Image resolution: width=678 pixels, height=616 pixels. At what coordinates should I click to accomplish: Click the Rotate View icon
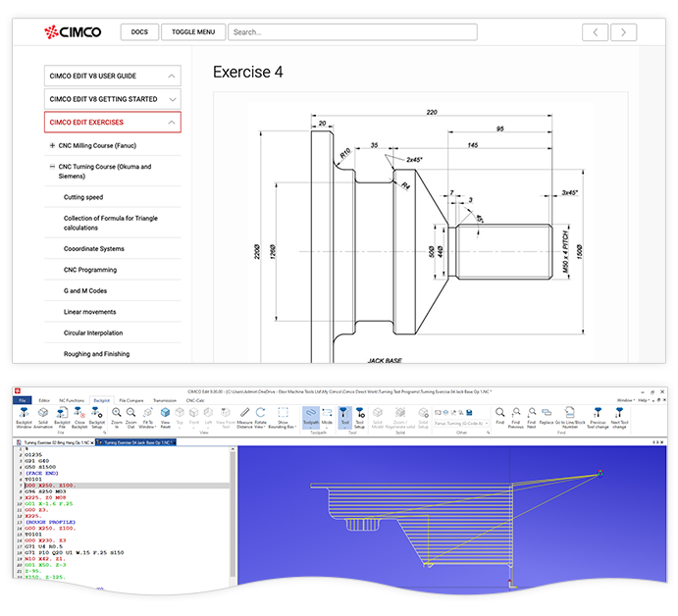tap(260, 417)
